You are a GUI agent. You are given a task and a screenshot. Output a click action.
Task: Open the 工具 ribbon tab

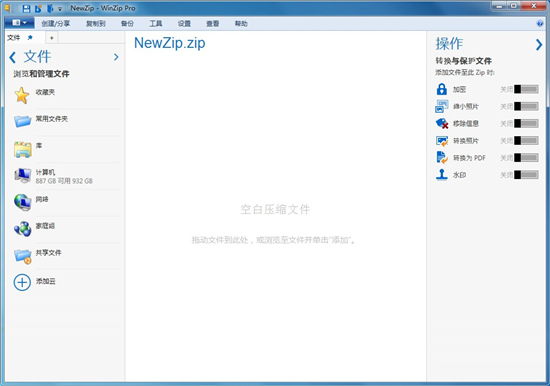tap(156, 24)
